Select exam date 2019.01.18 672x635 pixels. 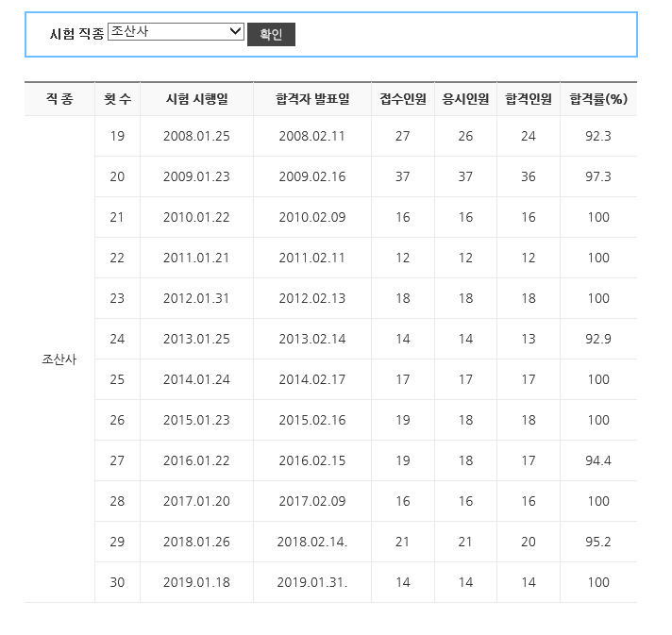[196, 582]
